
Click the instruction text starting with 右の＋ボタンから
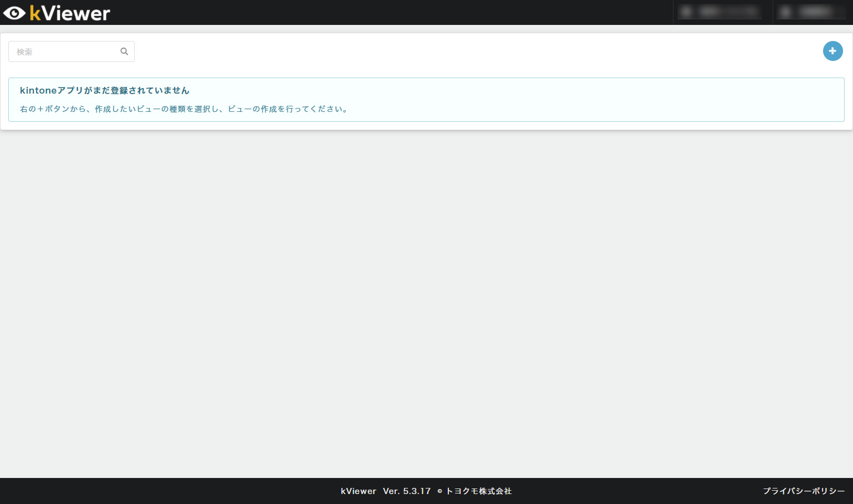[x=184, y=109]
